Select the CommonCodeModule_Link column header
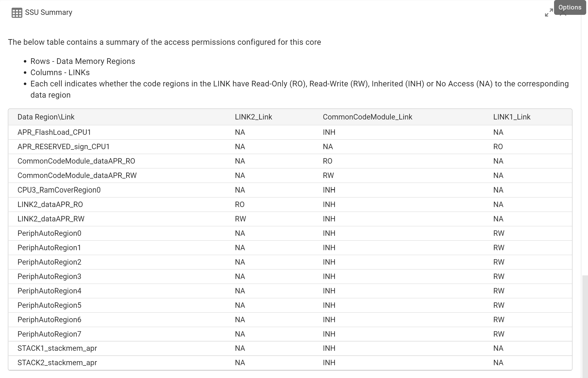588x378 pixels. click(x=367, y=117)
